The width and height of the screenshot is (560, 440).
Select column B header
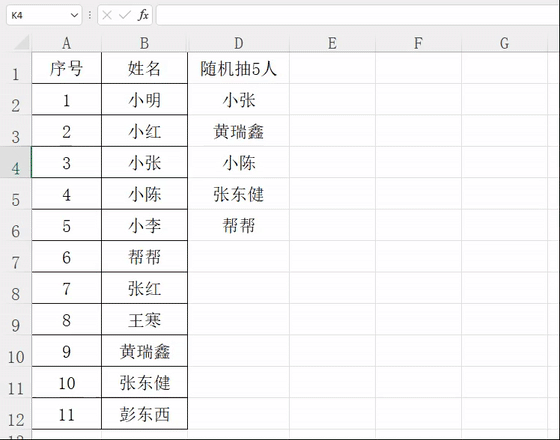144,43
